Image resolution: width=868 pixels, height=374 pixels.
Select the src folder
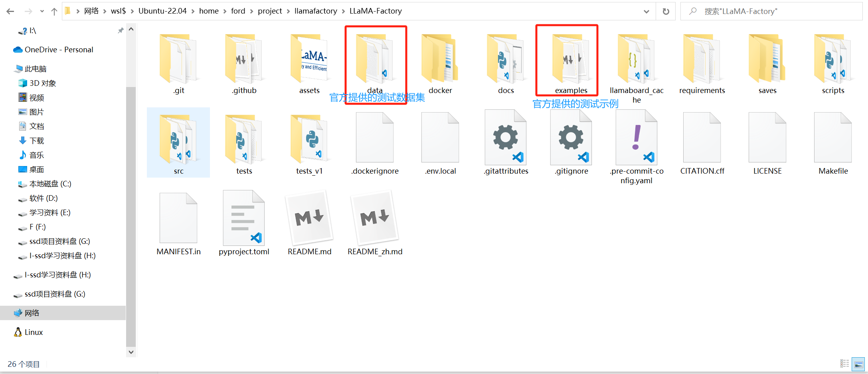click(x=178, y=143)
